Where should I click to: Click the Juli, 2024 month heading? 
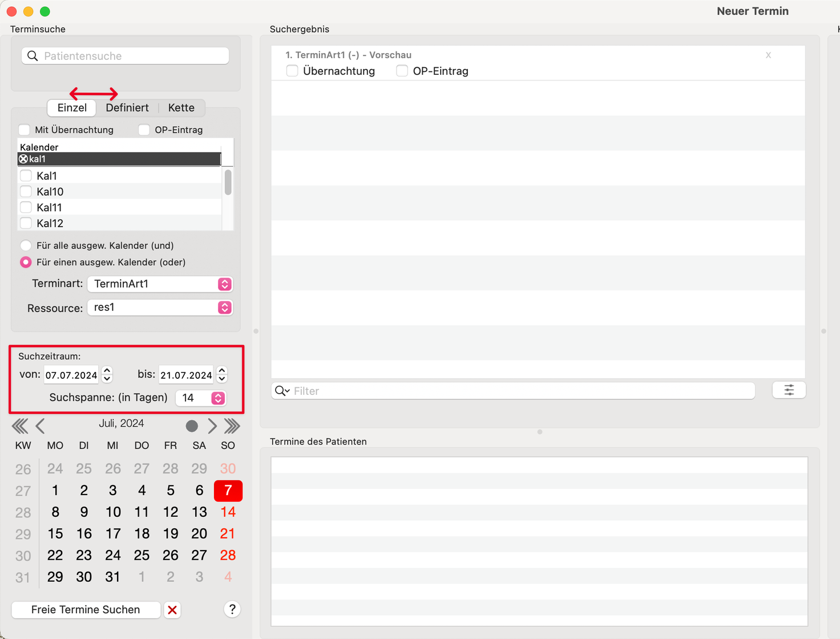point(122,423)
